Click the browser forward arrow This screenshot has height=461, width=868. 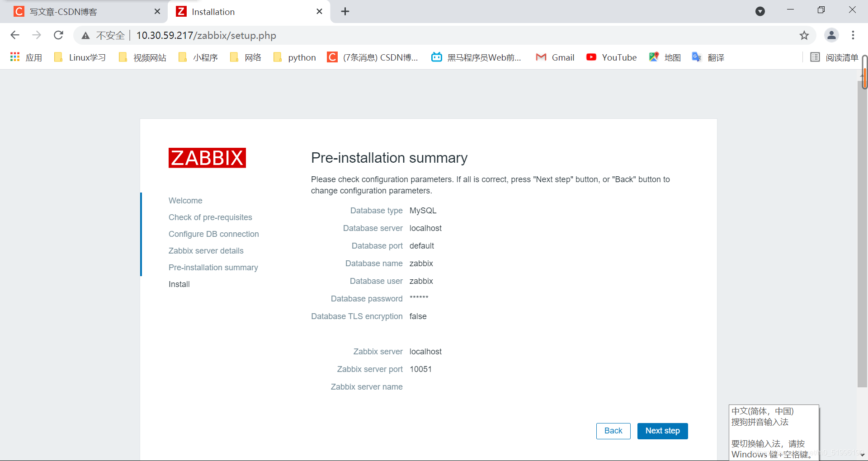point(37,35)
